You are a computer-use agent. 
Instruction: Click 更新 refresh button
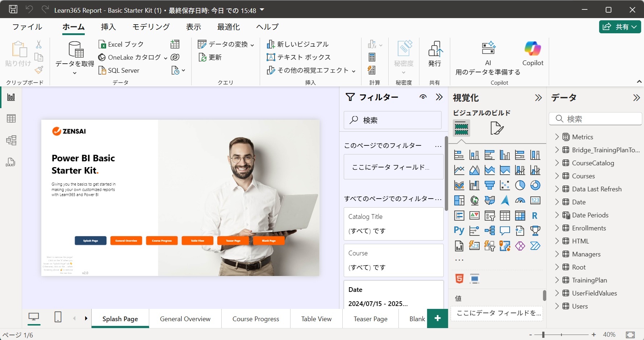[210, 57]
